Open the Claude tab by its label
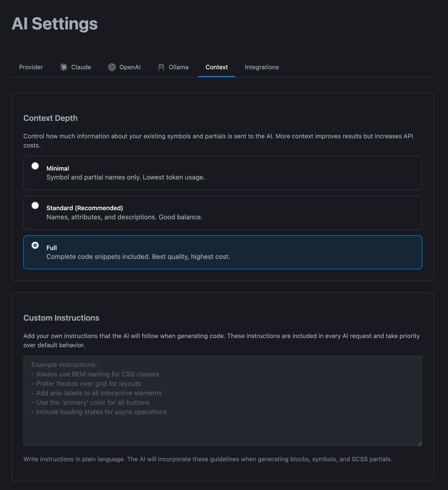Viewport: 448px width, 490px height. [x=81, y=67]
